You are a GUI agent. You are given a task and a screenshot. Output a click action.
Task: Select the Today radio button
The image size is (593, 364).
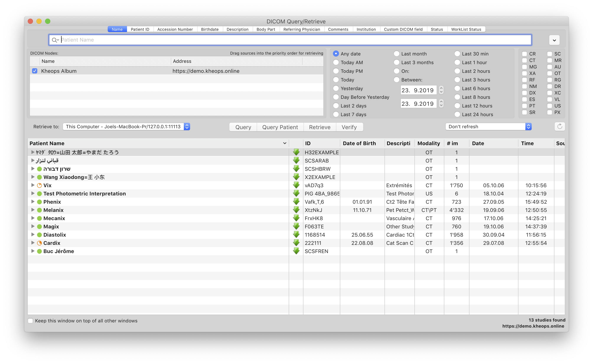(x=336, y=80)
